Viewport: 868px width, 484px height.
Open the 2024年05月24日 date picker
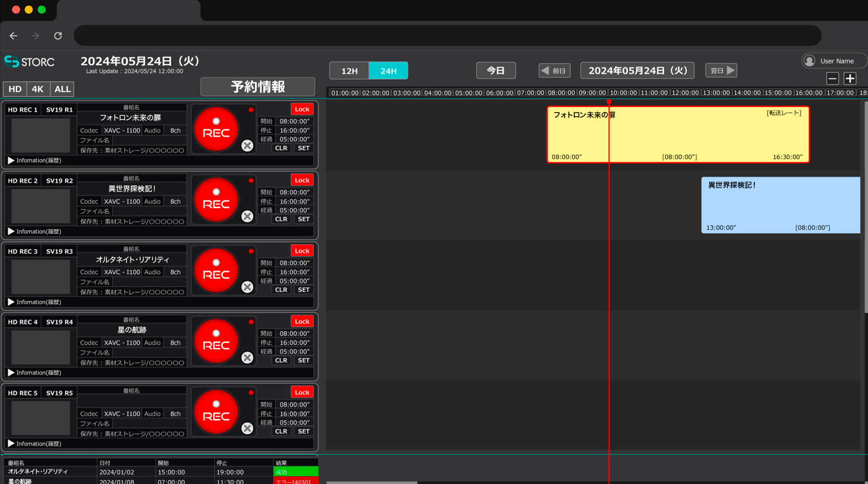pyautogui.click(x=637, y=71)
